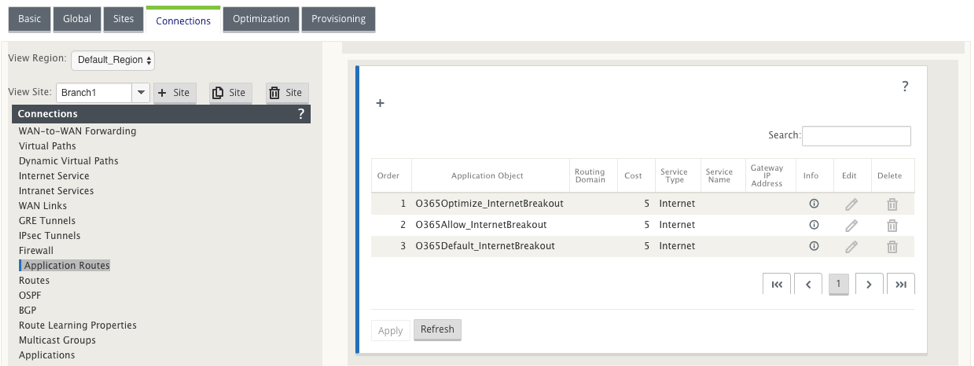Open OSPF section
The width and height of the screenshot is (974, 366).
(x=30, y=295)
